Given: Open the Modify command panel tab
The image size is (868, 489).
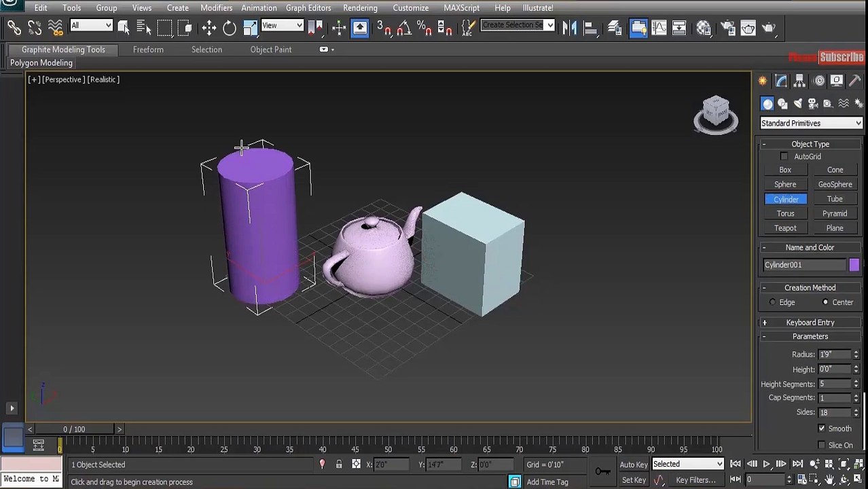Looking at the screenshot, I should [781, 81].
